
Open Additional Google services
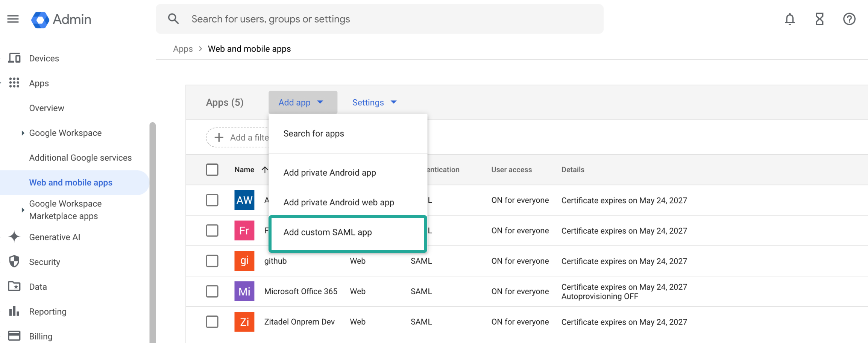coord(80,158)
